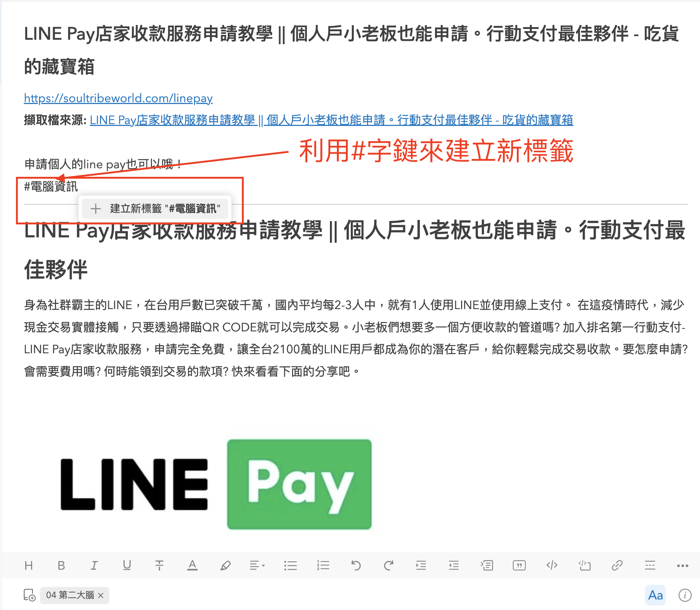The width and height of the screenshot is (700, 610).
Task: Toggle the Aa formatting toolbar button
Action: point(655,595)
